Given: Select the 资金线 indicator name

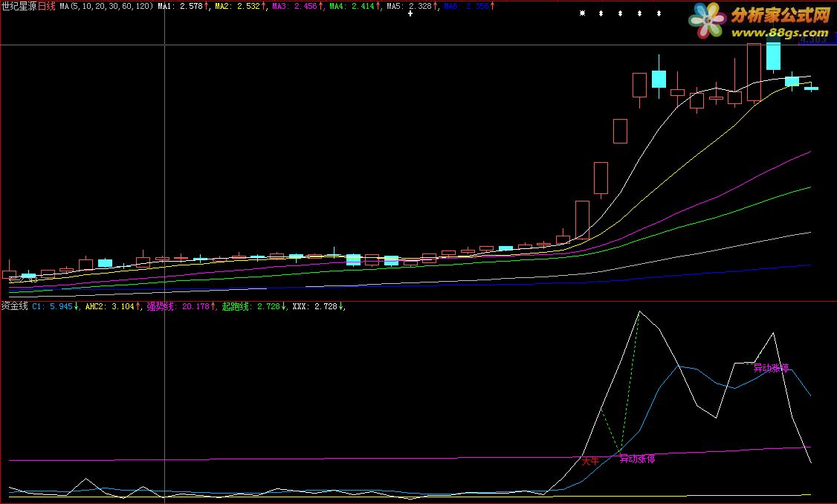Looking at the screenshot, I should tap(14, 306).
